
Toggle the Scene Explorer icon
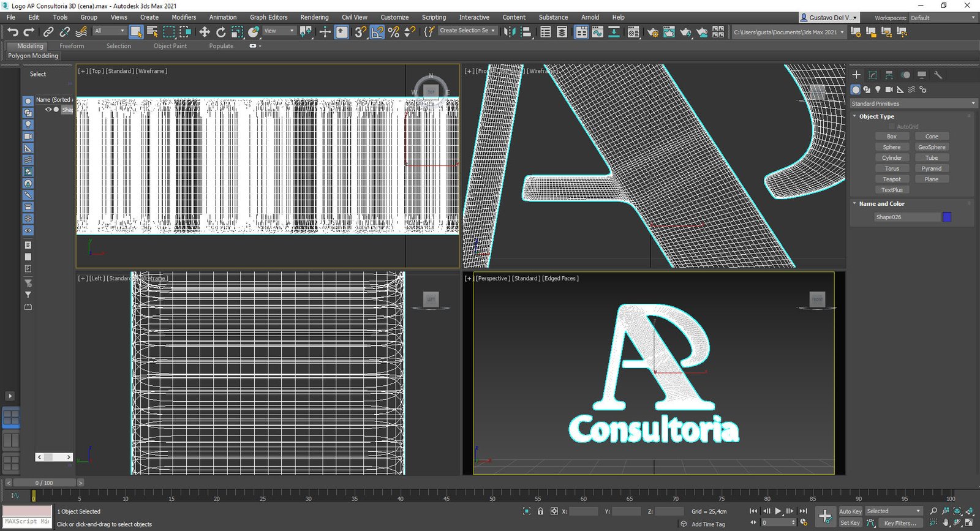[545, 32]
